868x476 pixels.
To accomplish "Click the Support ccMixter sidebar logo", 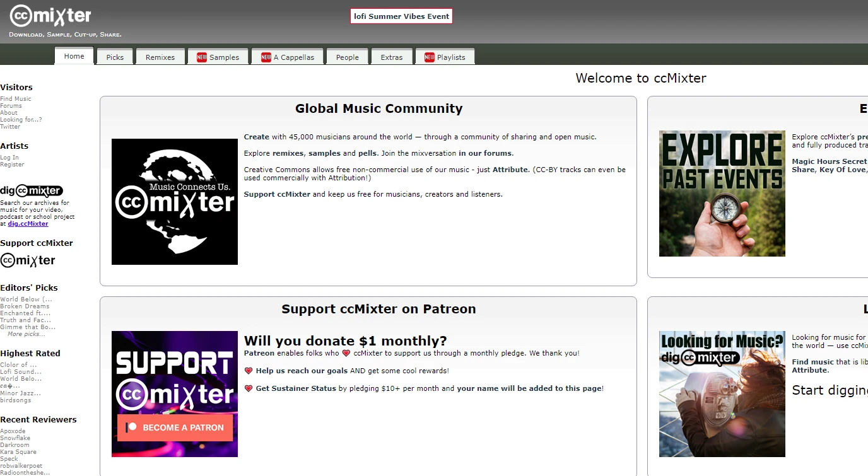I will click(28, 260).
